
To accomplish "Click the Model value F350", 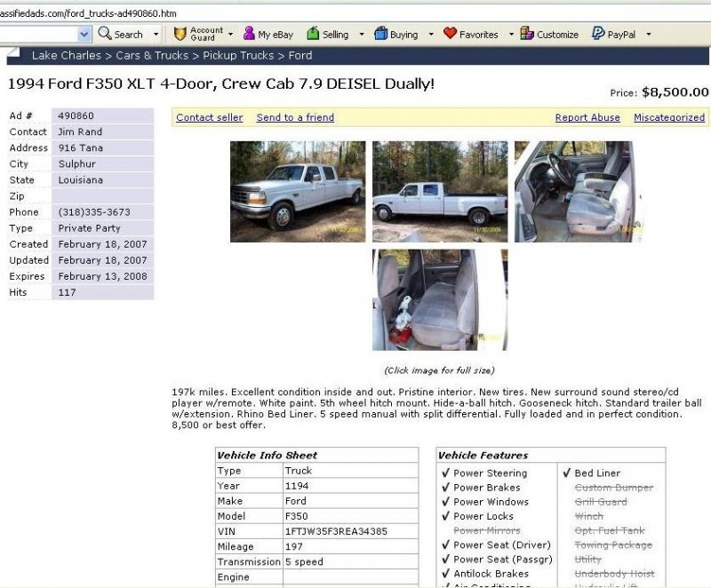I will pyautogui.click(x=297, y=516).
